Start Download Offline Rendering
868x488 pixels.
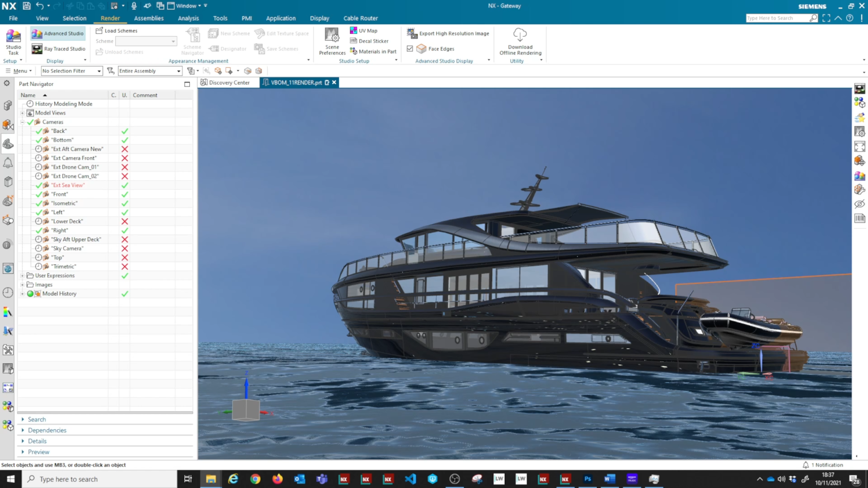coord(520,41)
